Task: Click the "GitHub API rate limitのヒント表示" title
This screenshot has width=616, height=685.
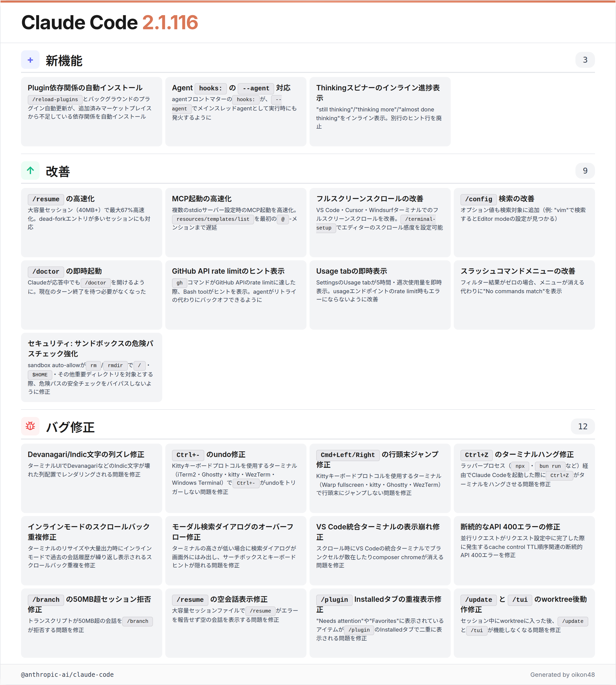Action: 228,271
